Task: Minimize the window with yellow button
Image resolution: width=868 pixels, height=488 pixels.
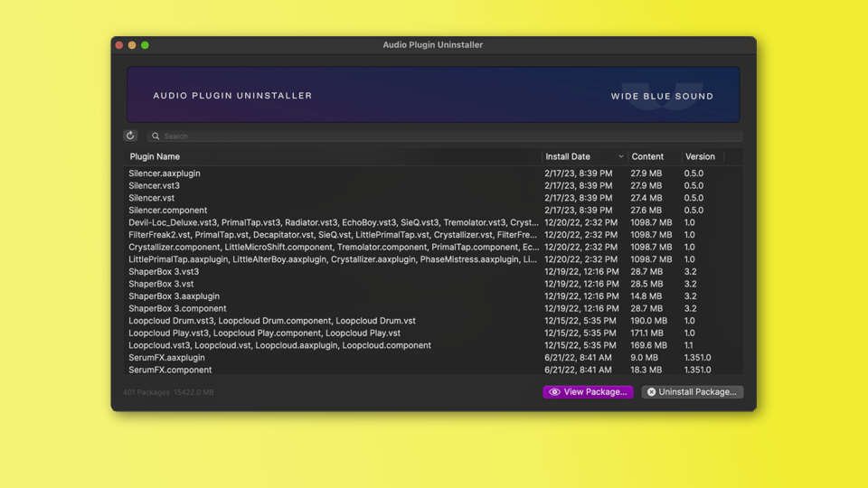Action: click(132, 45)
